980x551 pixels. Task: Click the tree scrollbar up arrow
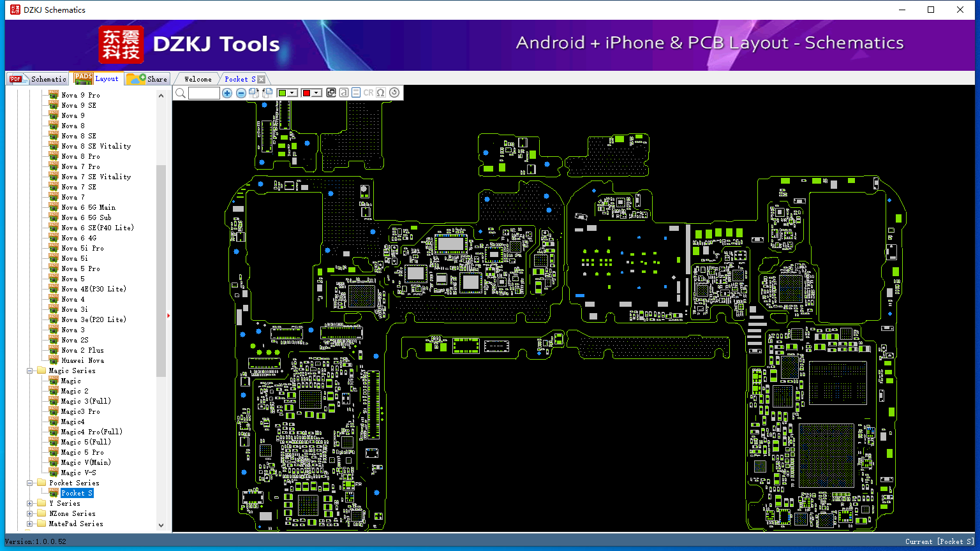tap(161, 96)
